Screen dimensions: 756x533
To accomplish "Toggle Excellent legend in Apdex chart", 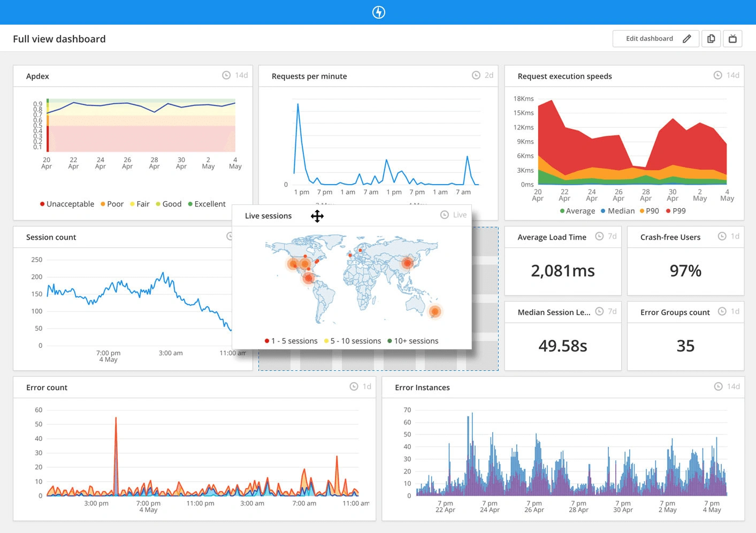I will pyautogui.click(x=207, y=204).
